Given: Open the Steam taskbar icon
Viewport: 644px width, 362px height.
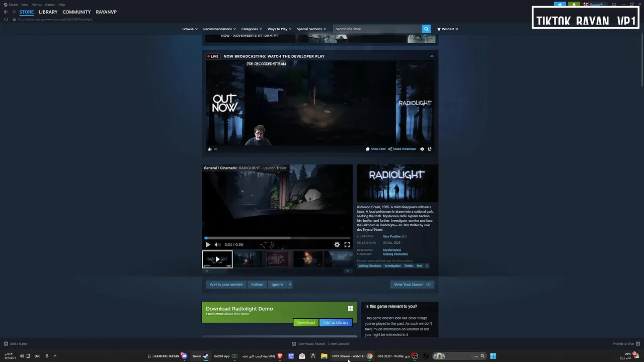Looking at the screenshot, I should 206,356.
